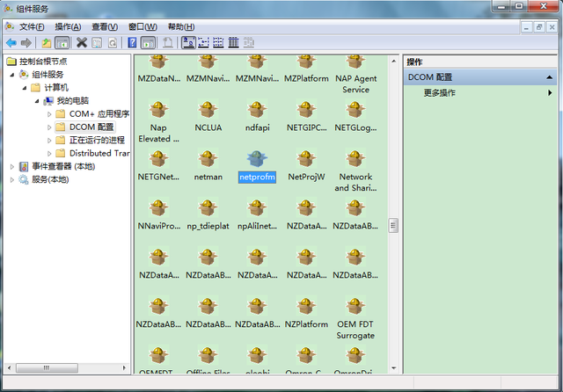Select 控制台根节点 in the tree
This screenshot has height=392, width=563.
43,62
